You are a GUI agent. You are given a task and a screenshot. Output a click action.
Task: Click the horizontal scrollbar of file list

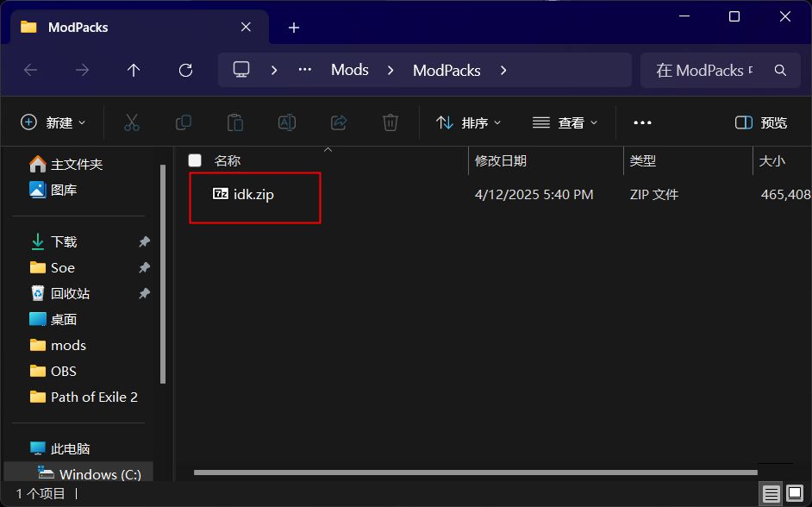[x=476, y=473]
